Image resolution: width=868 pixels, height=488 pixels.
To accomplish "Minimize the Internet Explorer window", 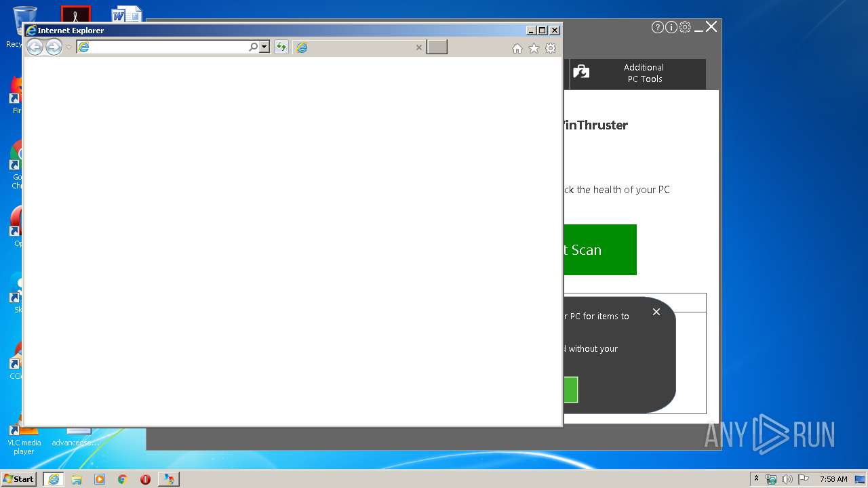I will [x=531, y=30].
